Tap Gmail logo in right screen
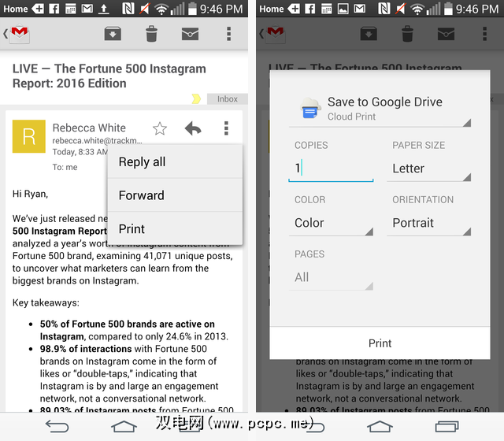504x441 pixels. pos(275,33)
